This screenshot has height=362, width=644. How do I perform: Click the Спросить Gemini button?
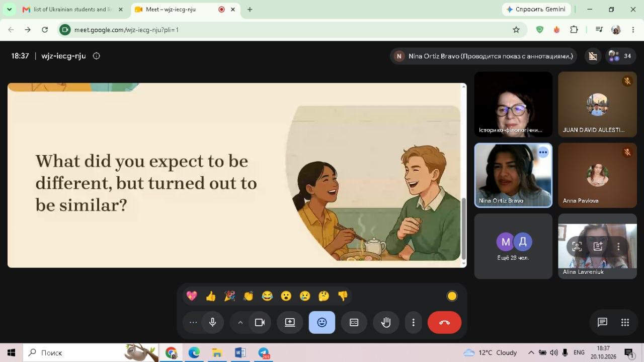click(x=536, y=10)
